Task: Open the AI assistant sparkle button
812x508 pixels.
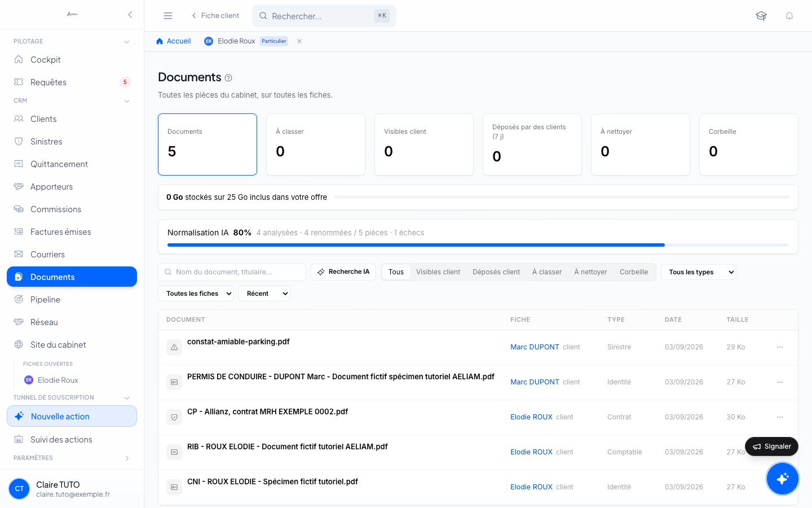Action: [782, 479]
